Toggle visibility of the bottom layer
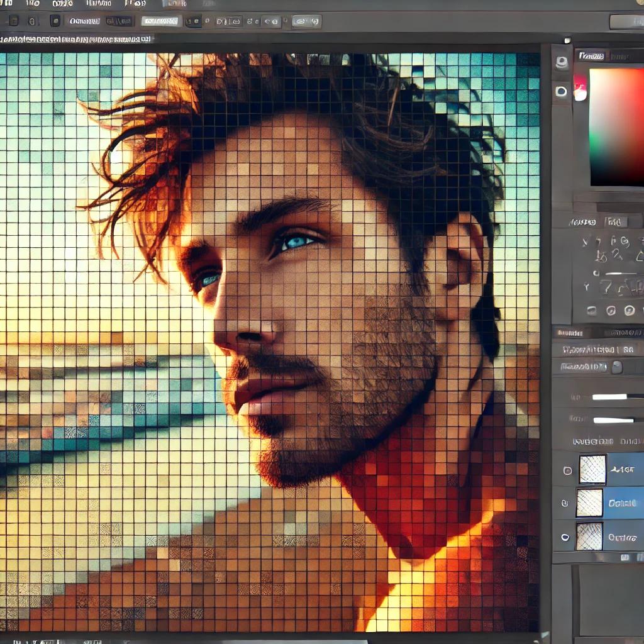Viewport: 644px width, 644px height. pyautogui.click(x=566, y=538)
